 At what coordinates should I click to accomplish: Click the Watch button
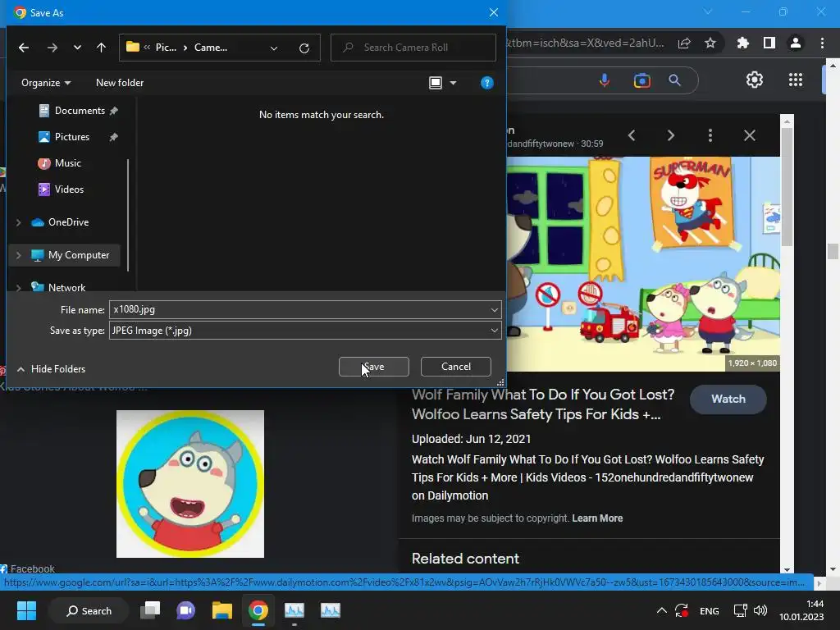click(728, 399)
